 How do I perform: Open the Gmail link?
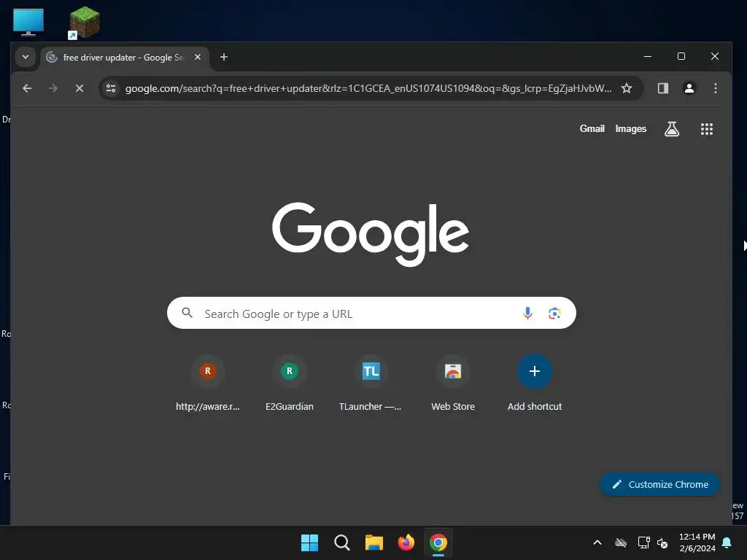click(x=592, y=128)
